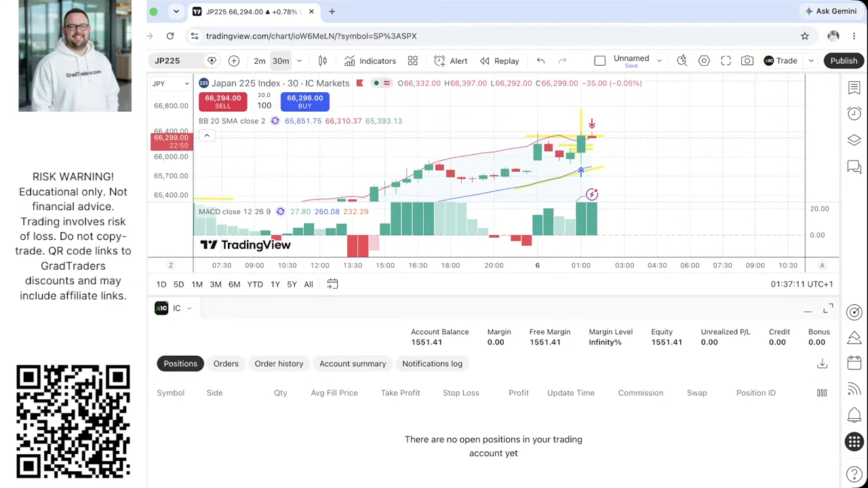The width and height of the screenshot is (868, 488).
Task: Open the news feed icon in sidebar
Action: tap(854, 390)
